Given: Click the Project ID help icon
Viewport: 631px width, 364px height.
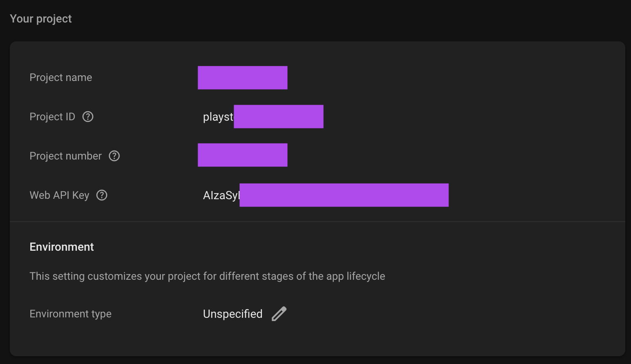Looking at the screenshot, I should click(88, 117).
